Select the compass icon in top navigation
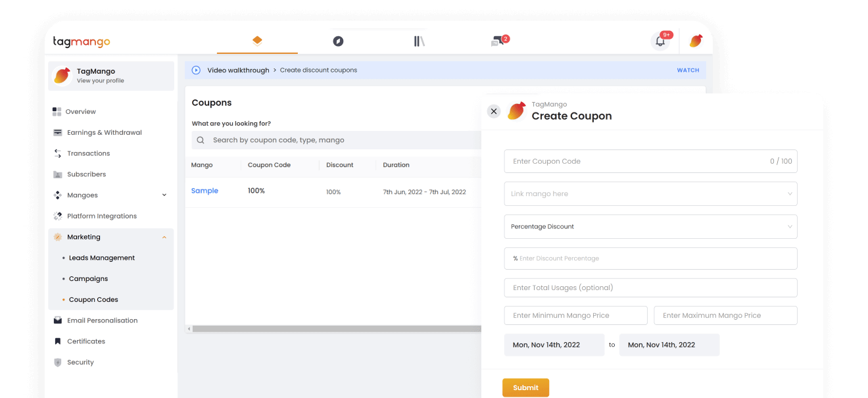This screenshot has width=868, height=398. point(338,41)
